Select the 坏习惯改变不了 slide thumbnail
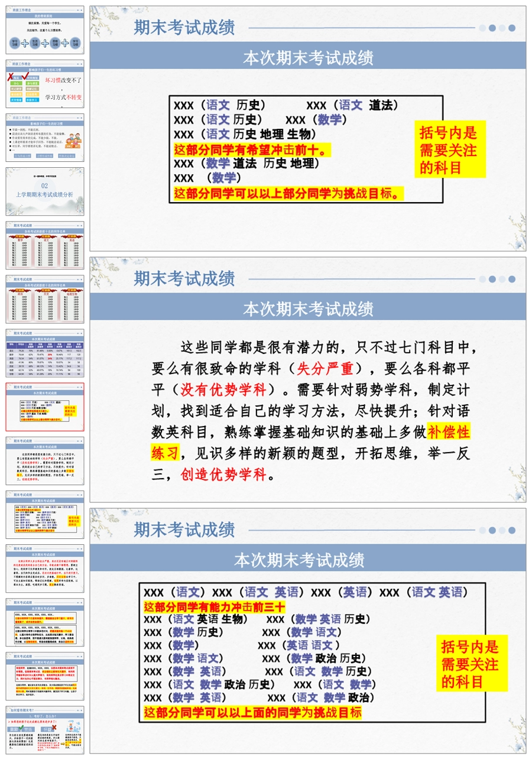The image size is (532, 760). (x=45, y=84)
